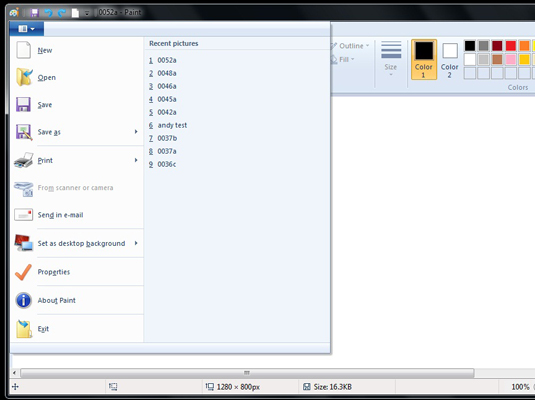This screenshot has height=400, width=535.
Task: Pick the orange color swatch
Action: (524, 46)
